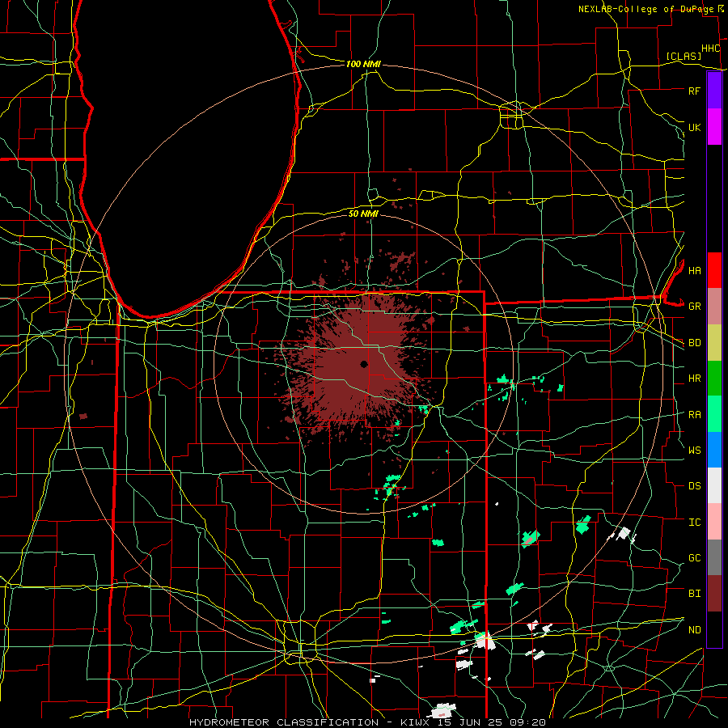This screenshot has width=728, height=728.
Task: Click the dark green HR legend swatch
Action: click(714, 378)
